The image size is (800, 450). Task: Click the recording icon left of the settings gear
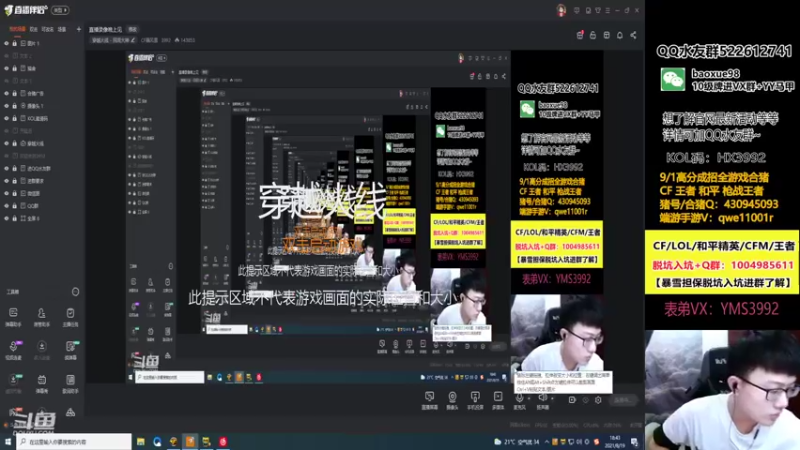(x=572, y=400)
